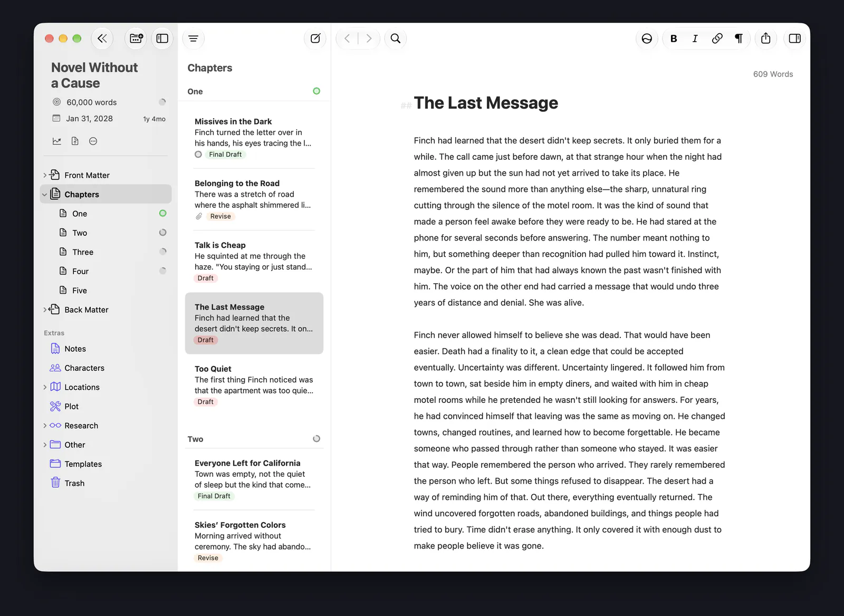Toggle status circle on Missives in the Dark
Image resolution: width=844 pixels, height=616 pixels.
(198, 155)
